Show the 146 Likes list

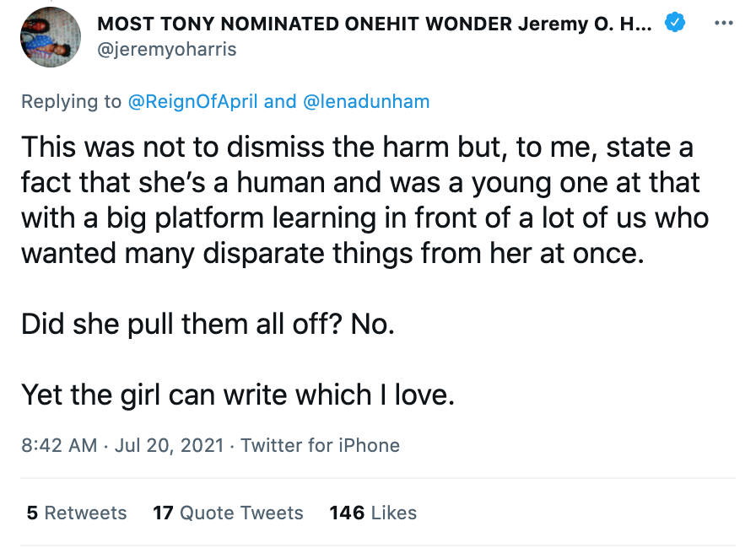pos(373,513)
